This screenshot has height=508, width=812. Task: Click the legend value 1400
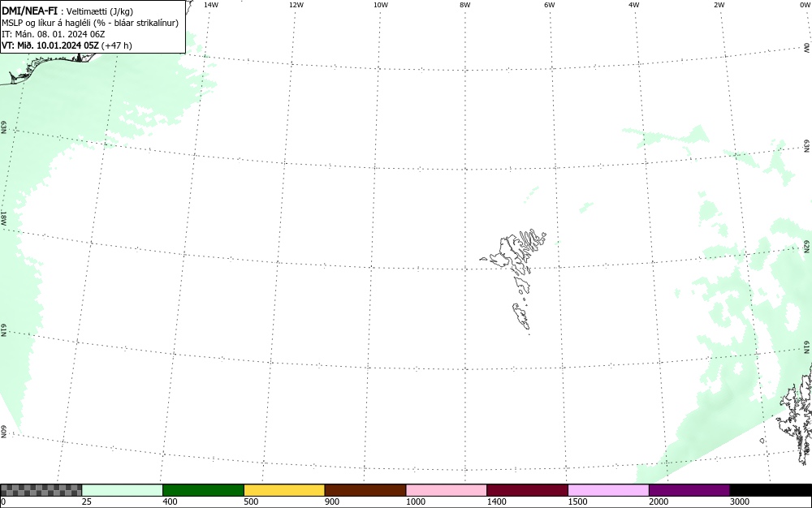(x=497, y=502)
